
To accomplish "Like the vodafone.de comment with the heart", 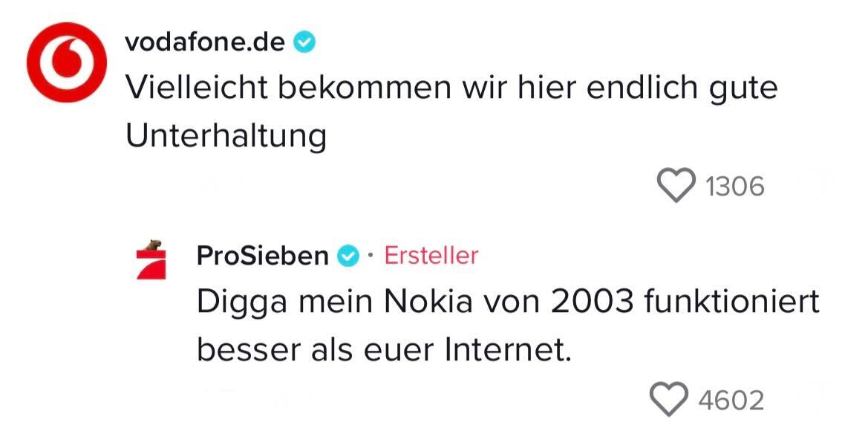I will point(676,185).
